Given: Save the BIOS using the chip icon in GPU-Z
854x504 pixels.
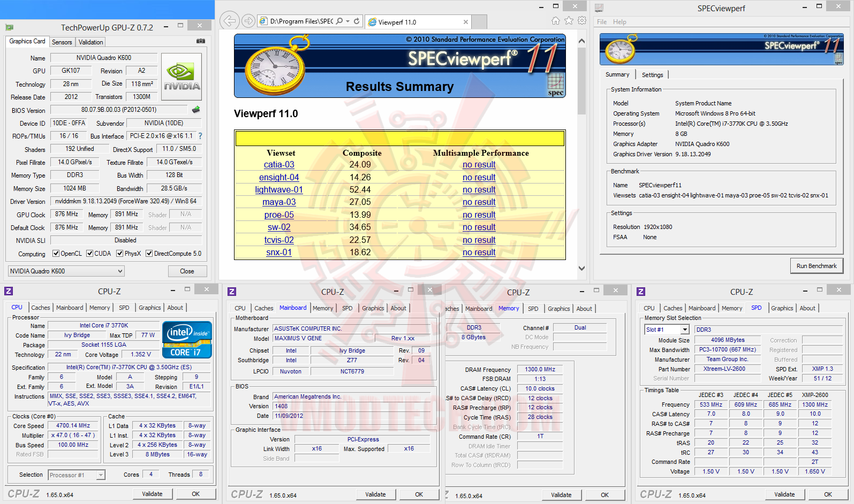Looking at the screenshot, I should [x=196, y=110].
